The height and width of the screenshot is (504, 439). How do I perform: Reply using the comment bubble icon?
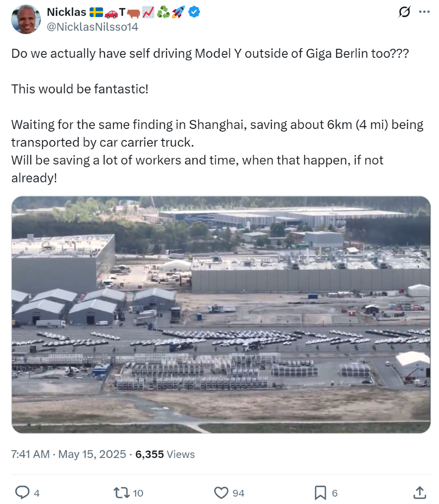(x=22, y=493)
